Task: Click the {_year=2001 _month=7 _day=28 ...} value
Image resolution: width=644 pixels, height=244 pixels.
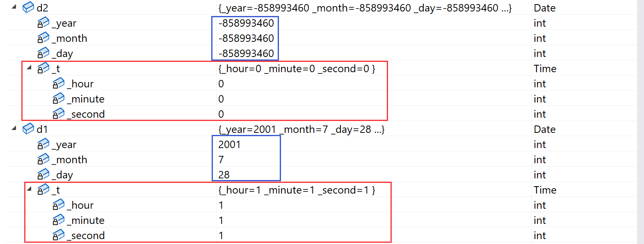Action: (301, 129)
